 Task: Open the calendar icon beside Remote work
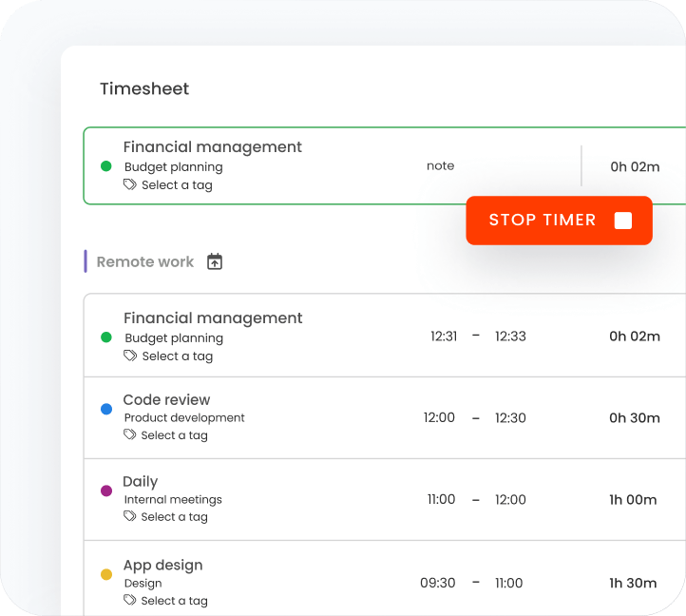pyautogui.click(x=215, y=261)
